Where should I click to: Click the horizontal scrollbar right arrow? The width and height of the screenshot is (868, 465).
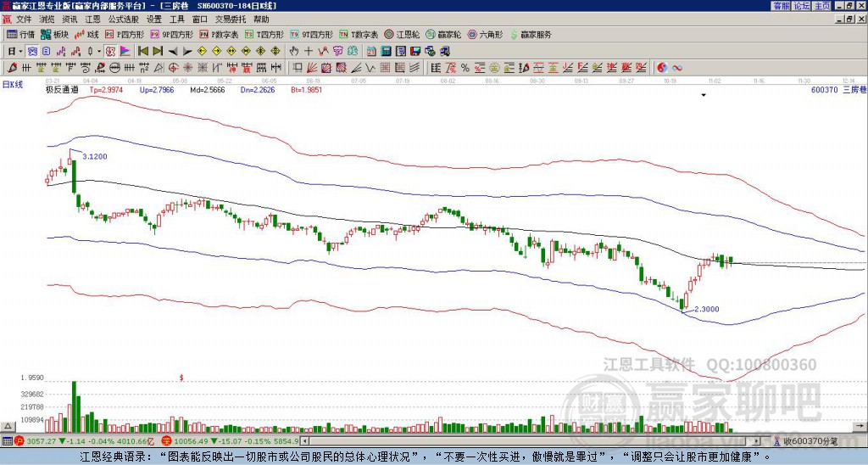point(757,441)
